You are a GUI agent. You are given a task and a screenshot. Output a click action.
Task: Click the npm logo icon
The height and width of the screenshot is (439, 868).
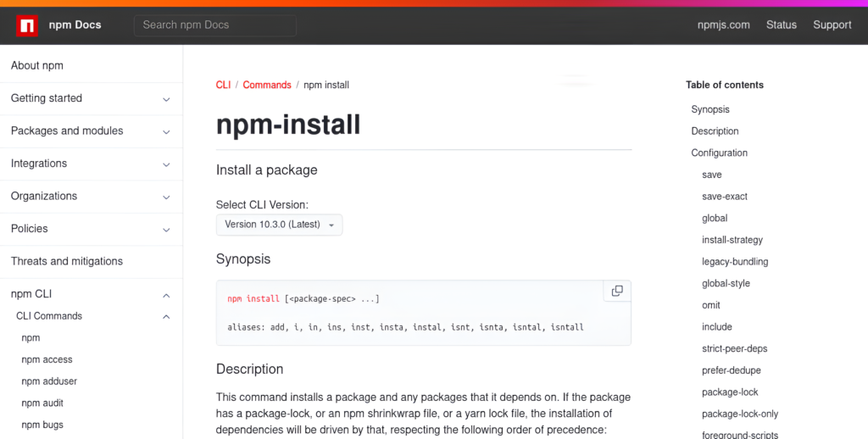click(28, 25)
